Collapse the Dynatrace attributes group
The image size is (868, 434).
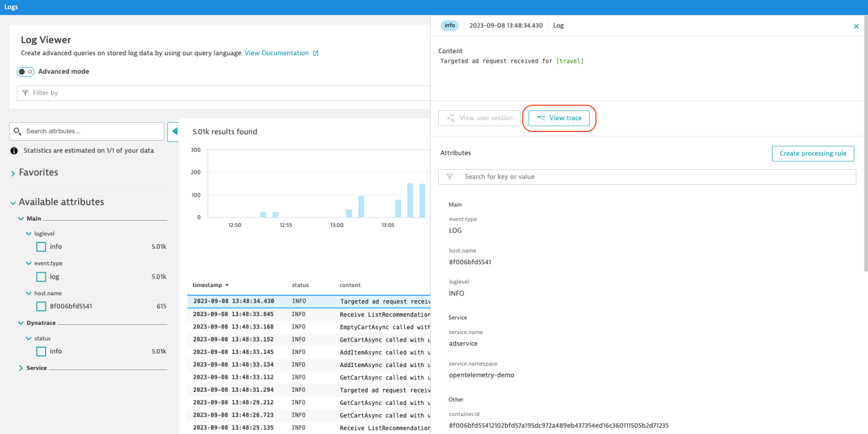pos(20,322)
